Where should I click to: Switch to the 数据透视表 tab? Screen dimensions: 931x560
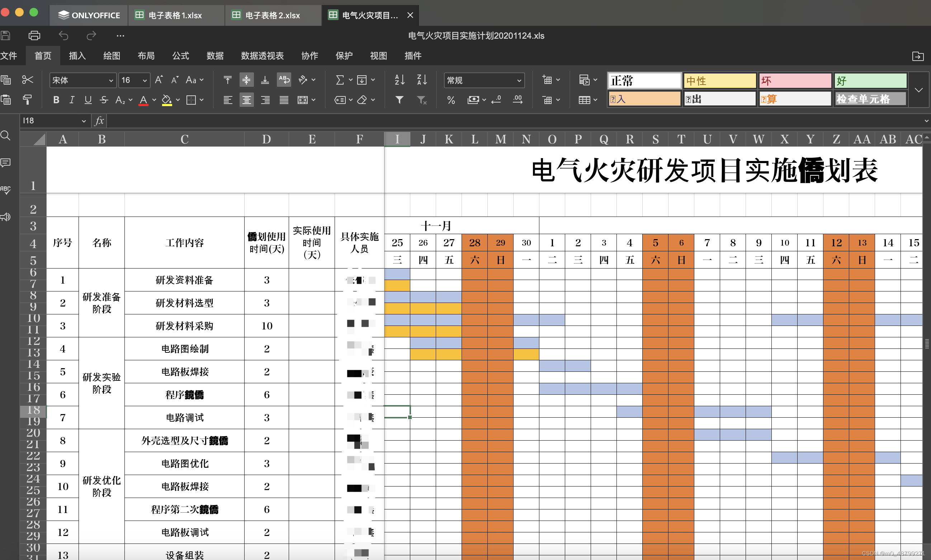coord(262,56)
